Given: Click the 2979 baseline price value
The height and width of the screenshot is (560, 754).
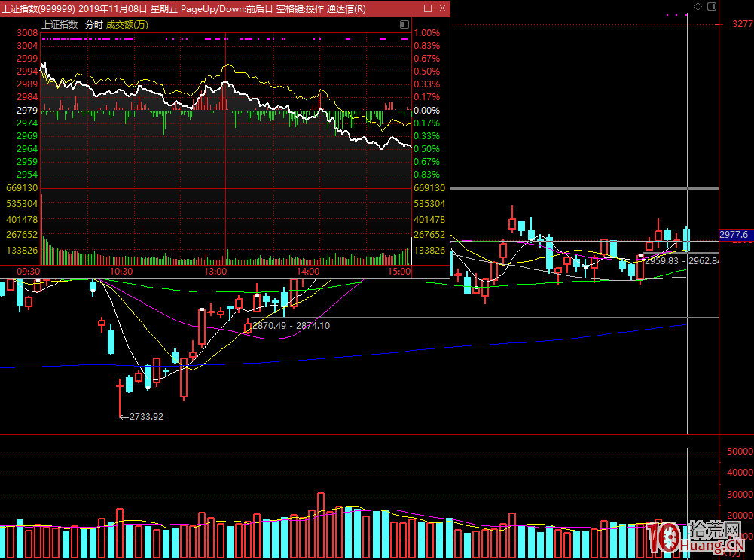Looking at the screenshot, I should tap(27, 110).
